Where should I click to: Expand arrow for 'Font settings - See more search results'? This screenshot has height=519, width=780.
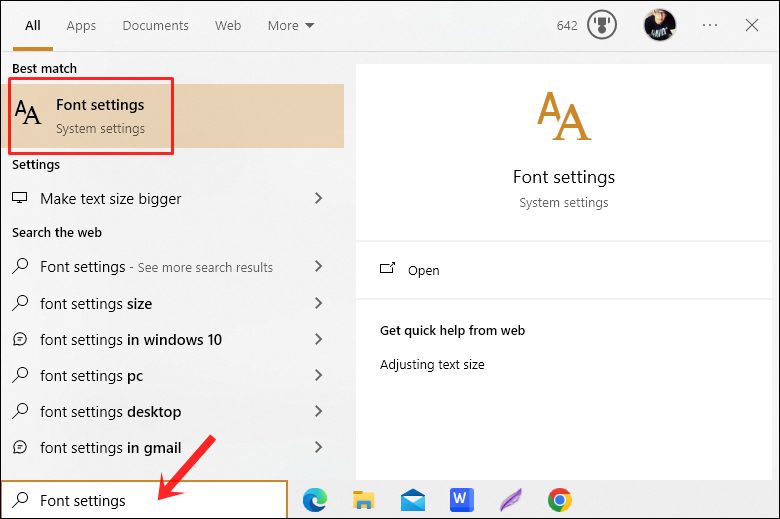point(319,266)
